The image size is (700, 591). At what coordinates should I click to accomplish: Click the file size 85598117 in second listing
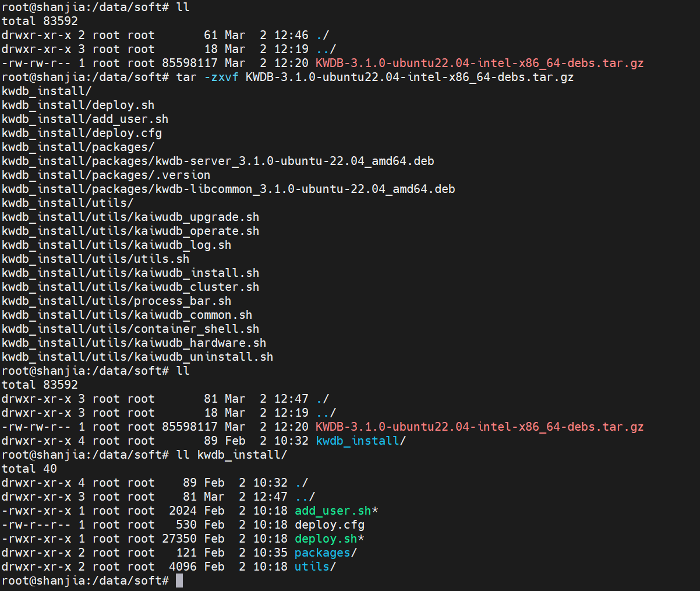pyautogui.click(x=190, y=427)
